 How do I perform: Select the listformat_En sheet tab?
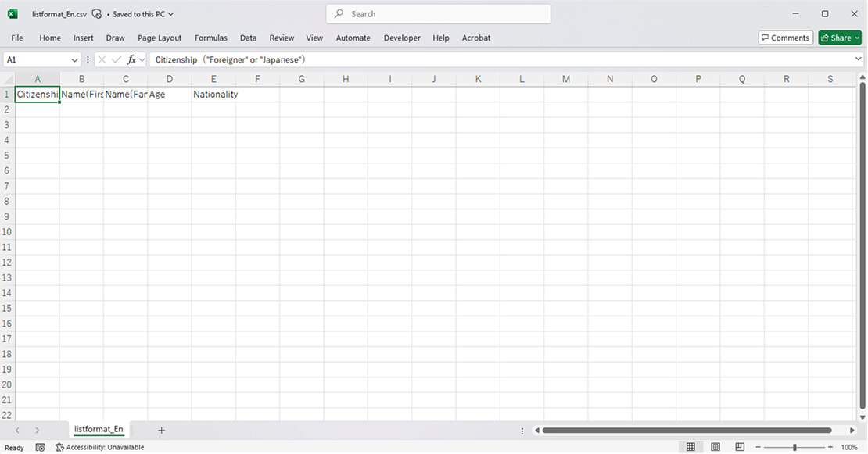coord(98,429)
